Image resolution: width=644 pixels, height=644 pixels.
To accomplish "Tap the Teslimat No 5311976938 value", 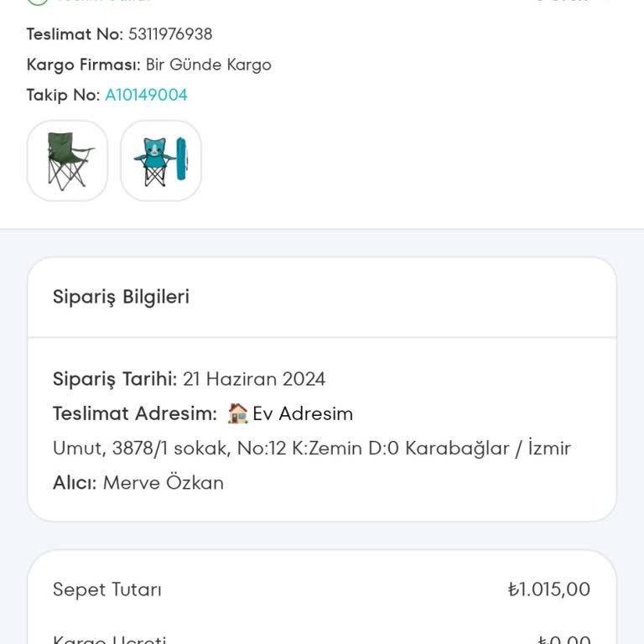I will point(169,34).
